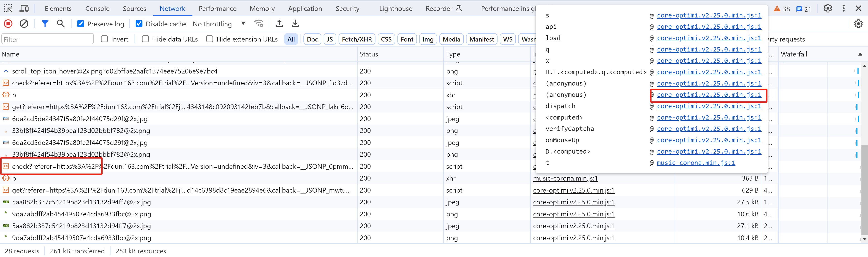The height and width of the screenshot is (257, 868).
Task: Toggle the device toolbar icon
Action: coord(24,8)
